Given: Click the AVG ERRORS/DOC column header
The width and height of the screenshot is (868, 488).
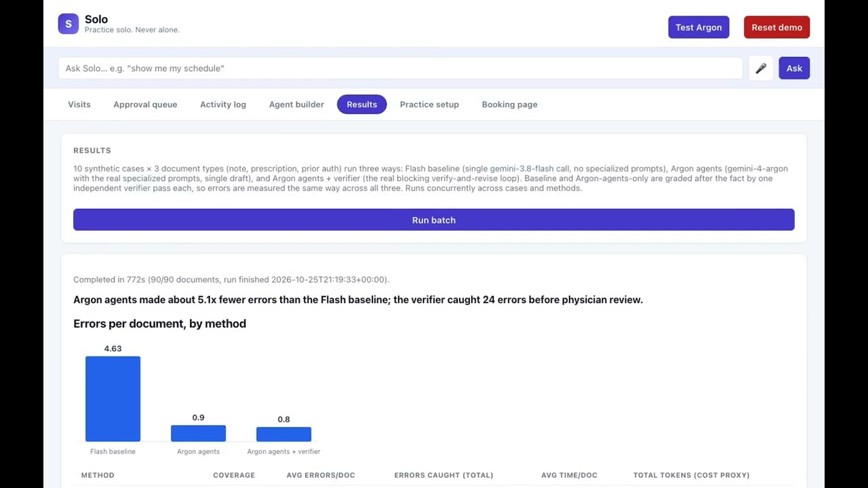Looking at the screenshot, I should pos(321,475).
